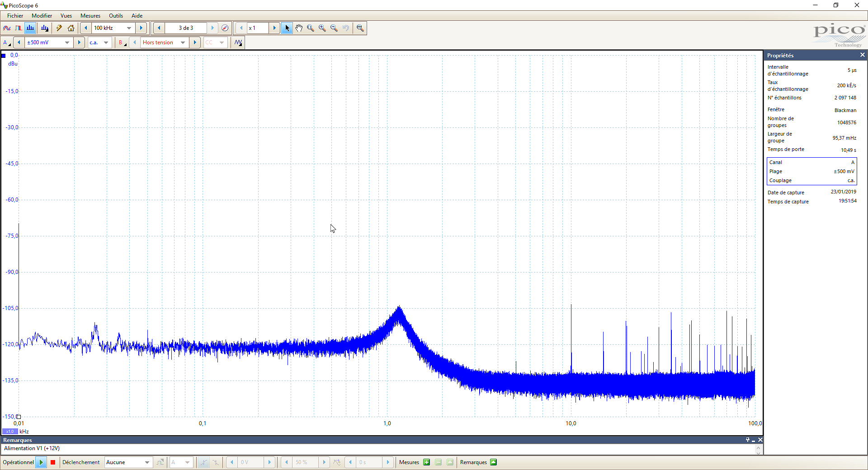Click the x1 zoom factor field
The image size is (868, 470).
[258, 28]
